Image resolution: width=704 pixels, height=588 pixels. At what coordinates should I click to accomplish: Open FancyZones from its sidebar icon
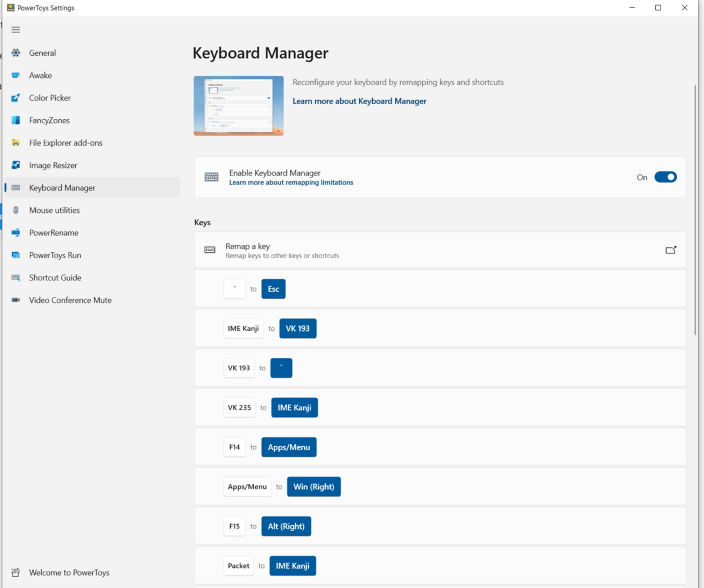tap(16, 120)
